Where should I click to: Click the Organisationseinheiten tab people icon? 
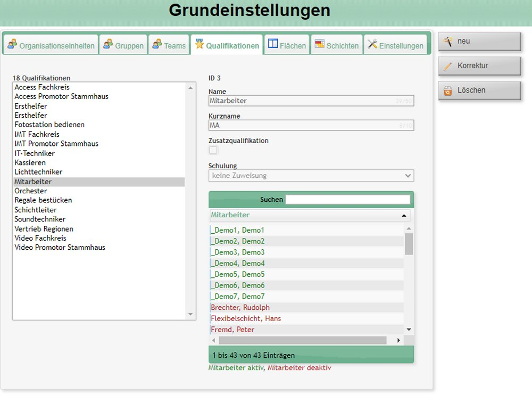(x=12, y=44)
